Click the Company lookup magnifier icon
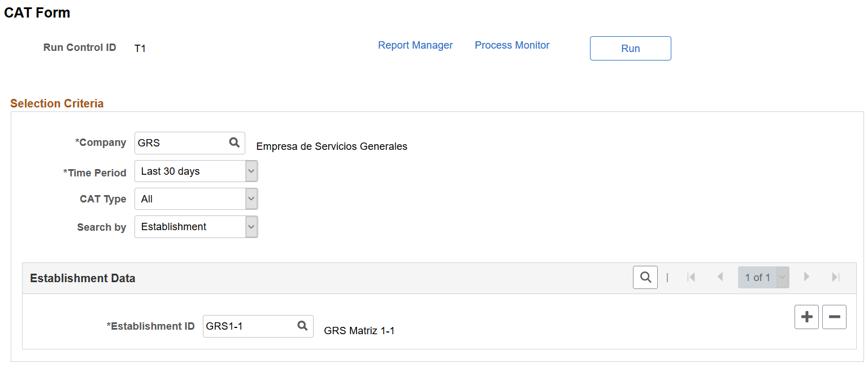Viewport: 868px width, 367px height. 235,143
